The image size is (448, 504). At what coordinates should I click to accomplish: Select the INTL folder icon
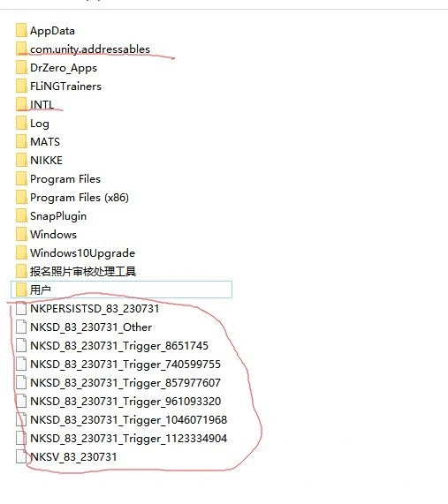[x=21, y=104]
